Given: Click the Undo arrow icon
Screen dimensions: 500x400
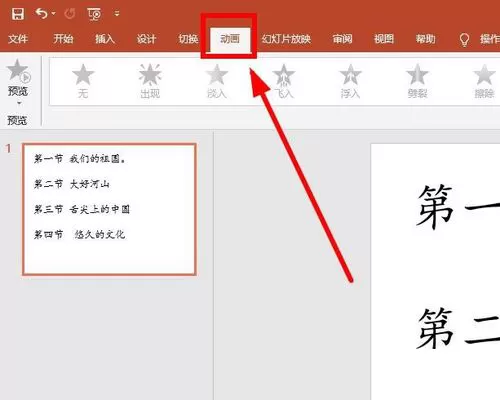Looking at the screenshot, I should [42, 13].
